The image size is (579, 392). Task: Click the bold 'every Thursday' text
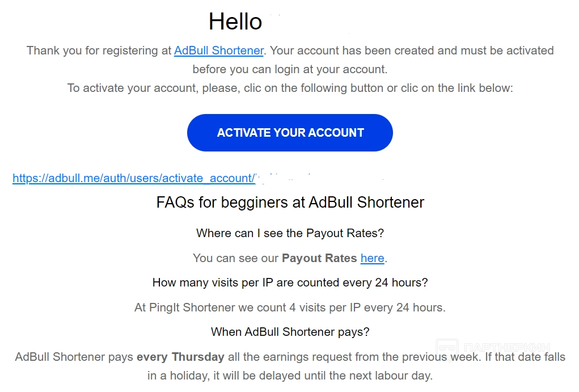tap(180, 357)
